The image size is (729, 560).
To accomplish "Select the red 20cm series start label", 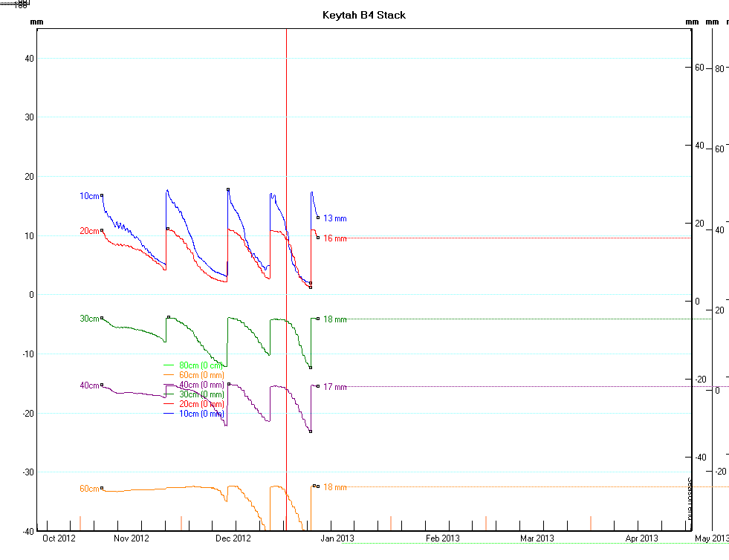I will point(89,231).
